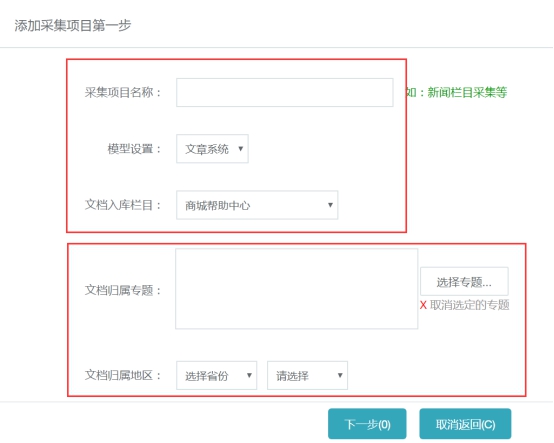
Task: Open the 选择省份 province dropdown
Action: pyautogui.click(x=217, y=375)
